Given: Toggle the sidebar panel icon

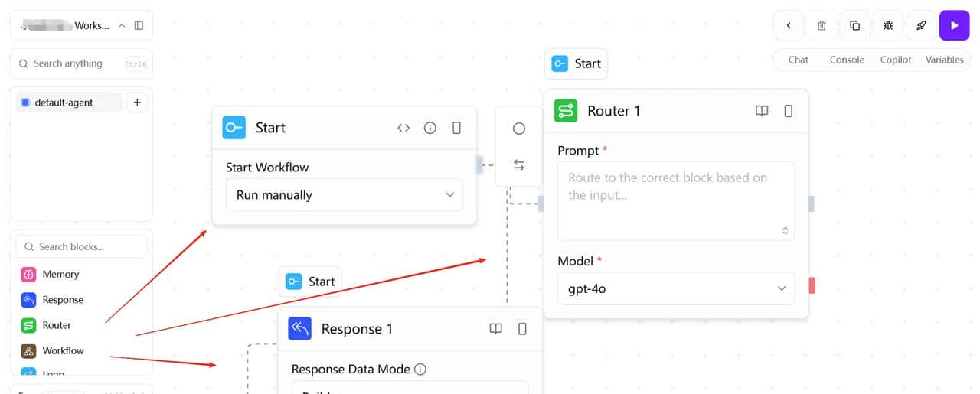Looking at the screenshot, I should (139, 25).
